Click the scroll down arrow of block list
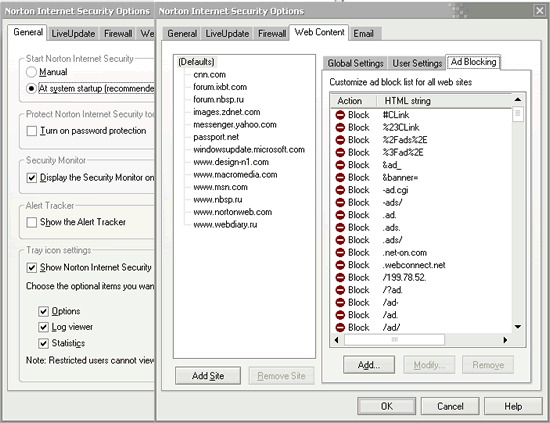This screenshot has height=423, width=550. click(518, 327)
